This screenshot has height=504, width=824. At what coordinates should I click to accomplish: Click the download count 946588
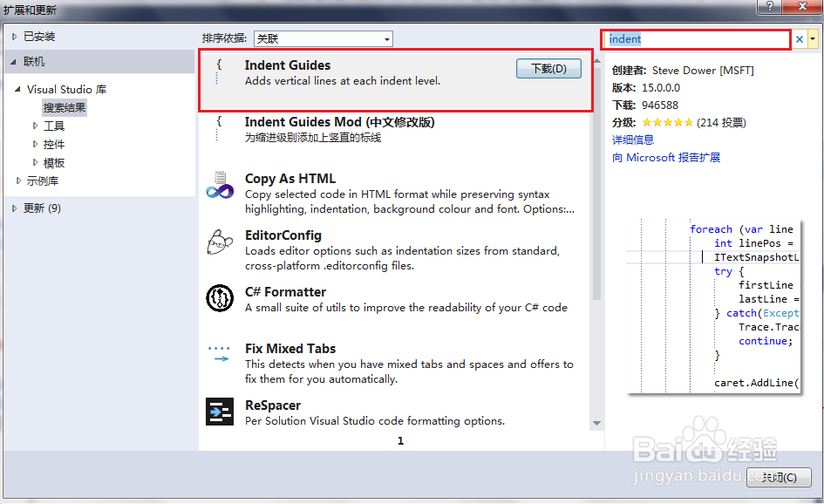point(659,106)
